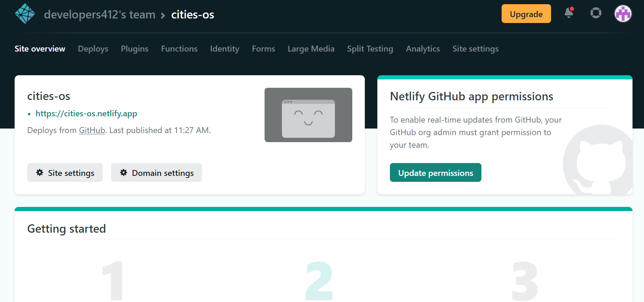The height and width of the screenshot is (302, 644).
Task: Open the Functions tab
Action: pos(179,49)
